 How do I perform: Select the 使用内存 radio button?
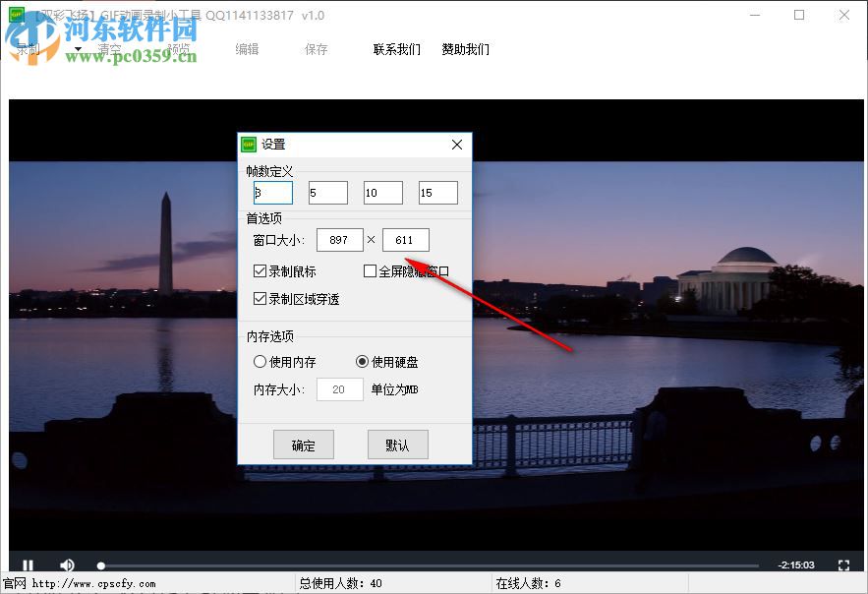pos(260,361)
